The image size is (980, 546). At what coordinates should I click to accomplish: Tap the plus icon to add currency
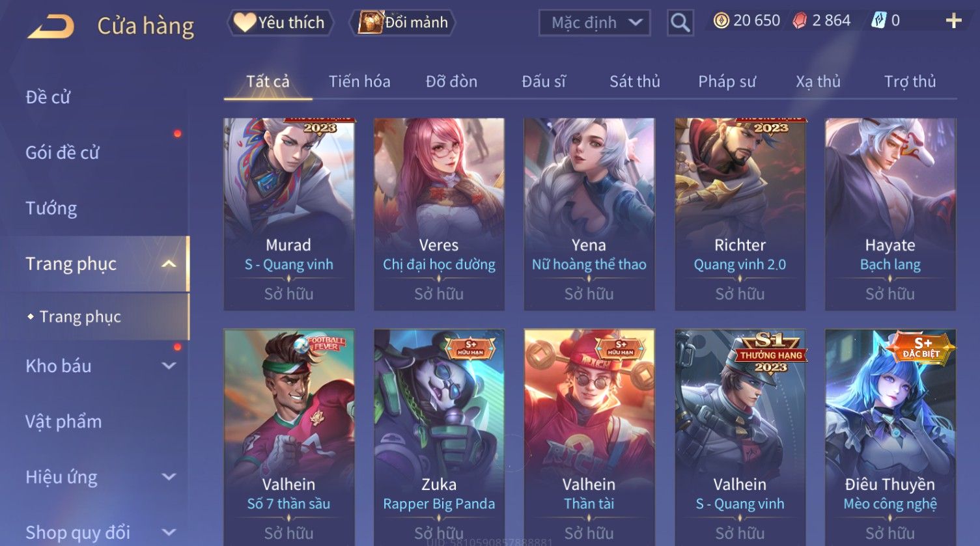click(x=953, y=21)
